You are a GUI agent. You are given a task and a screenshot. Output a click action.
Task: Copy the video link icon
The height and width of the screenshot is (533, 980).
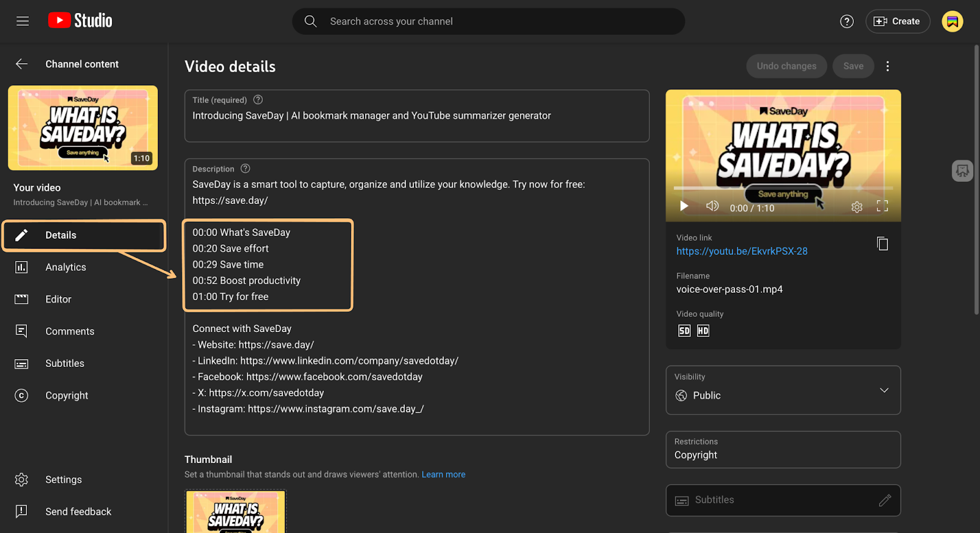pos(882,244)
